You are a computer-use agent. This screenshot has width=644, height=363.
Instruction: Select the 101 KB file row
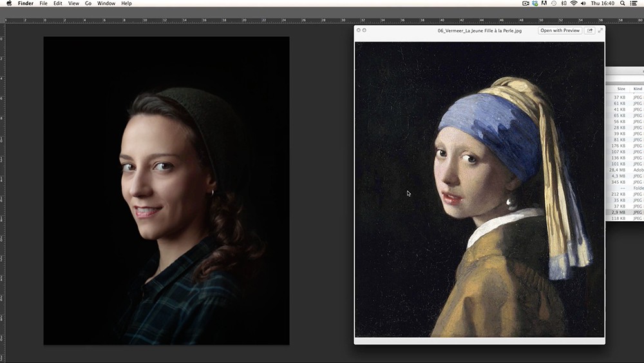[625, 164]
